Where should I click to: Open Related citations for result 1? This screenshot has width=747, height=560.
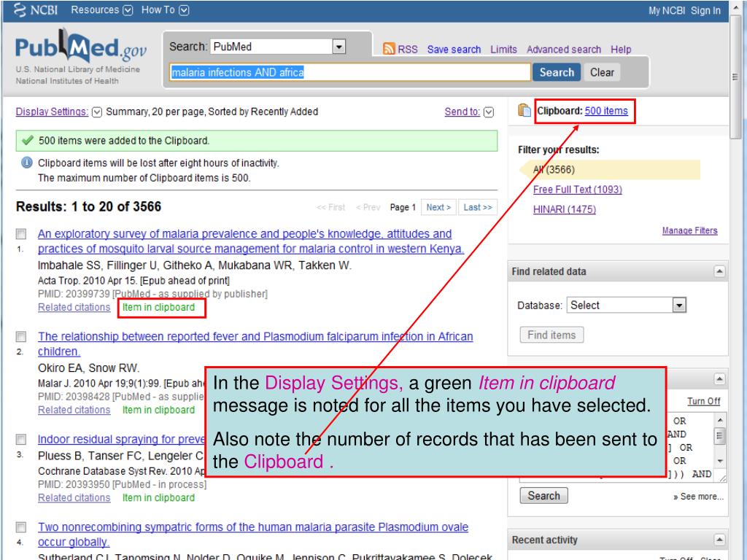click(x=74, y=308)
